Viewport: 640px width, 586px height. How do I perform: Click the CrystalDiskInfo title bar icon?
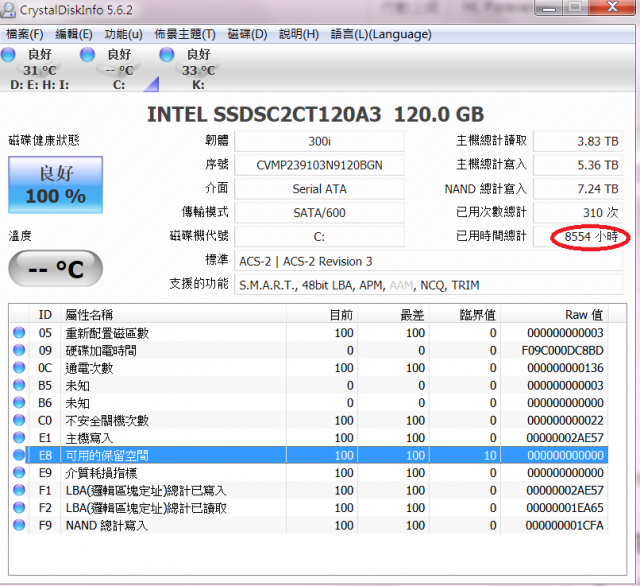coord(8,10)
